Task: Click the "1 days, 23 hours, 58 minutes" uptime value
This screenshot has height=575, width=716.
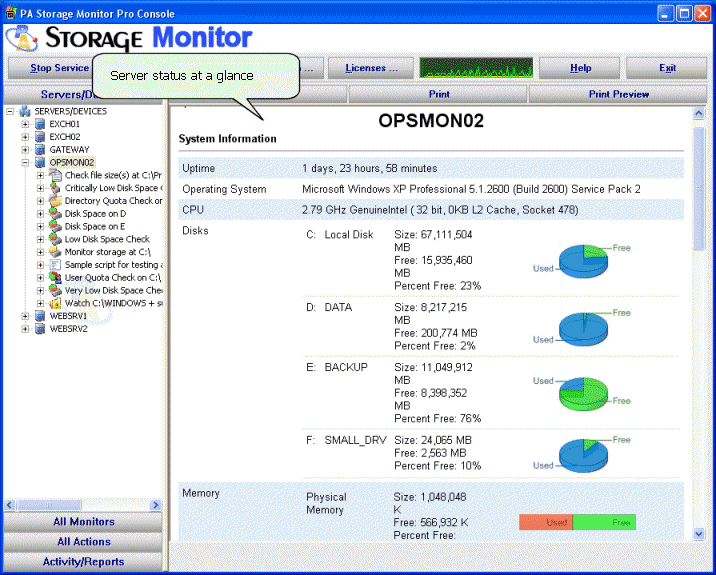Action: [x=369, y=168]
